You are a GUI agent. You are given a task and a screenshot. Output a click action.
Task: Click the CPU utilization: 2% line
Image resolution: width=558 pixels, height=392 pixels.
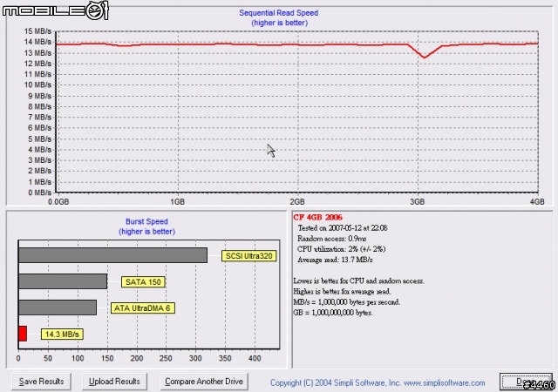pos(341,249)
